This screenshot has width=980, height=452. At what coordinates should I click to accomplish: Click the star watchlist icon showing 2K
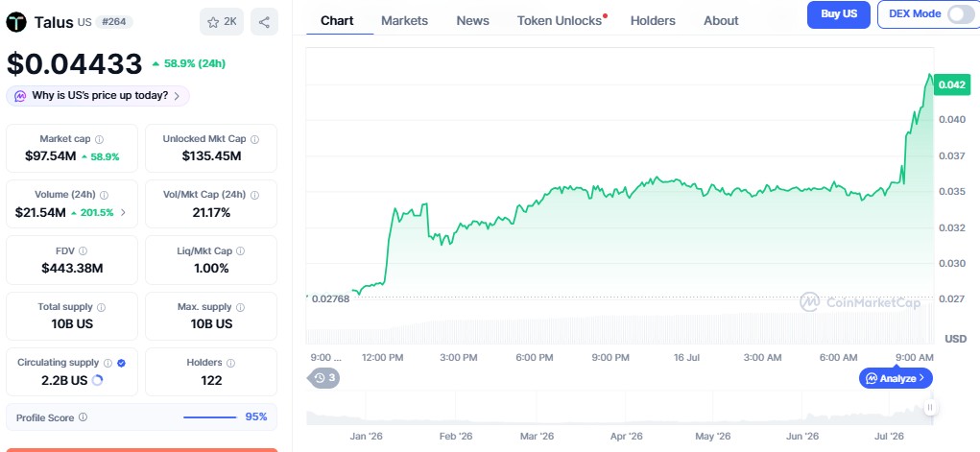[x=222, y=22]
